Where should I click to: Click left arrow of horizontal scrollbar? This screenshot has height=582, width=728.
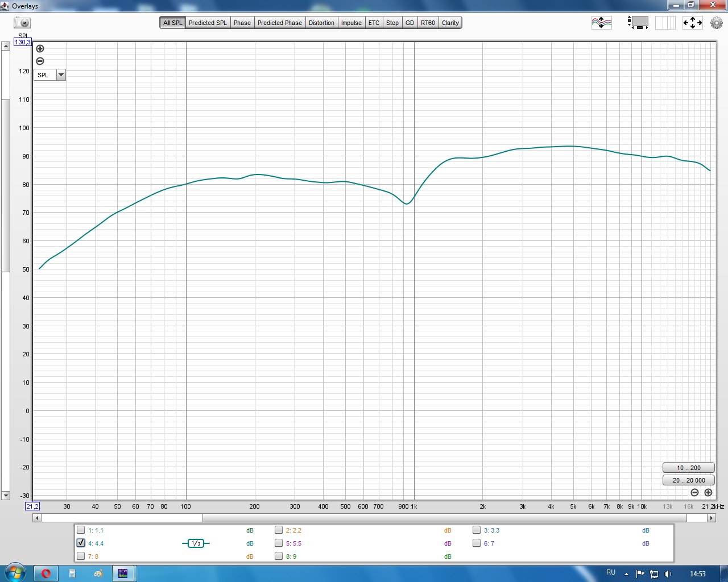tap(36, 518)
